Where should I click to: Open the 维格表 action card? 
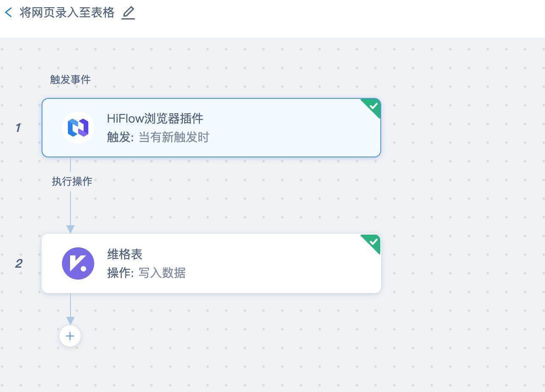pos(211,263)
